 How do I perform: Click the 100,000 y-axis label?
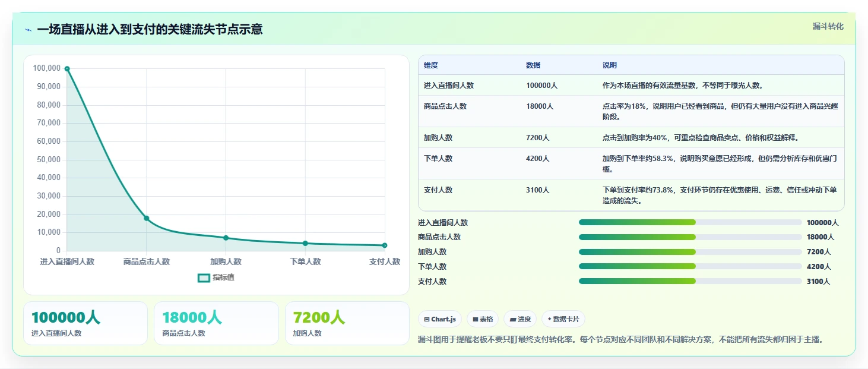click(x=47, y=68)
